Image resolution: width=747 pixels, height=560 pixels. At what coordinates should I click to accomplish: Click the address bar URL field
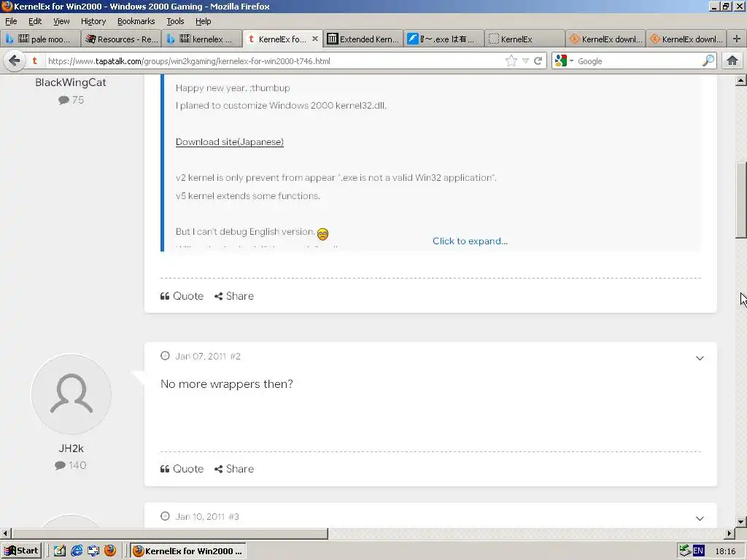tap(274, 61)
